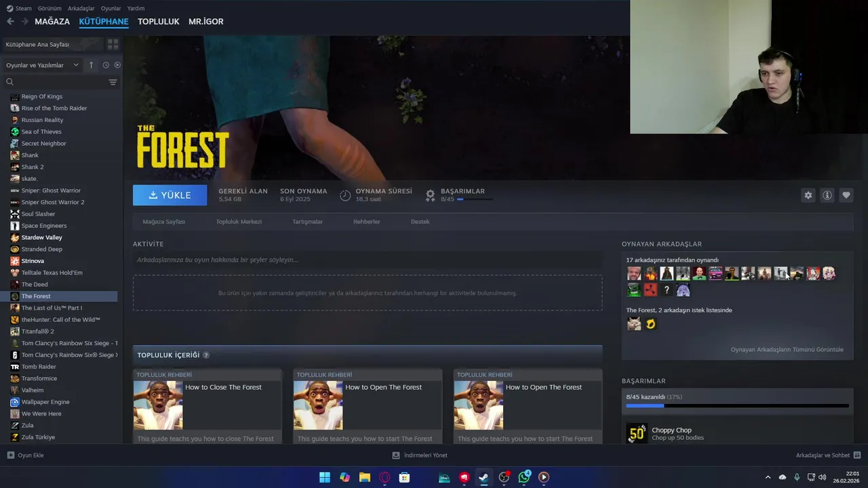Click community content help question mark
Image resolution: width=868 pixels, height=488 pixels.
[206, 355]
